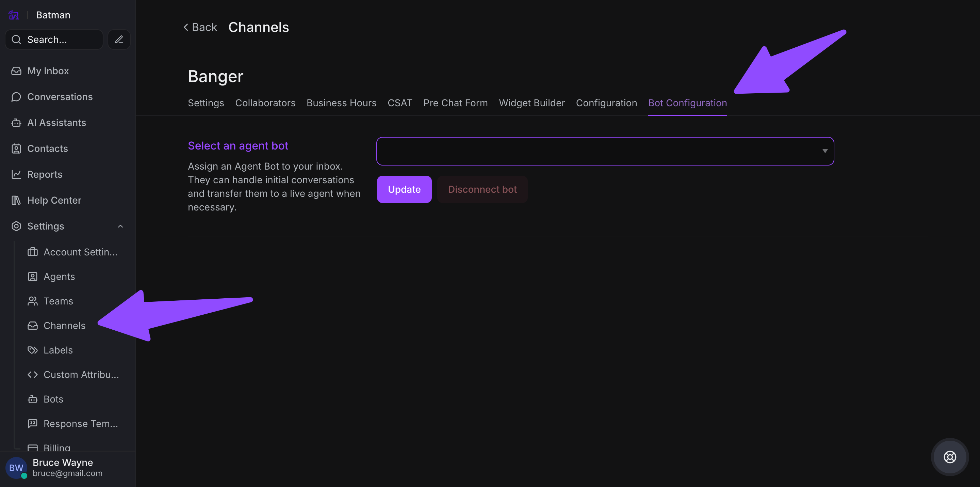Open the Pre Chat Form tab
The image size is (980, 487).
tap(455, 103)
